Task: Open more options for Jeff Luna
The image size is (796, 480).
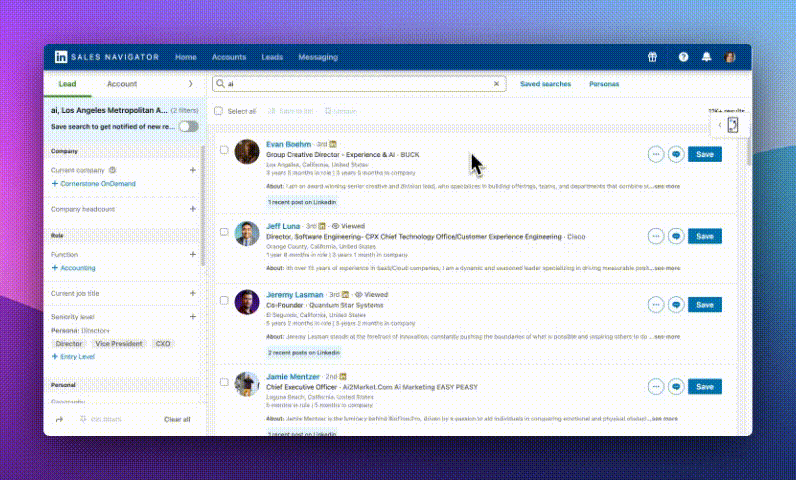Action: tap(656, 236)
